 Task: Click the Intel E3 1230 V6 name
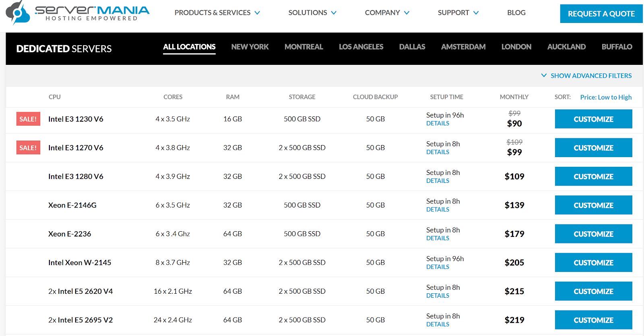76,119
